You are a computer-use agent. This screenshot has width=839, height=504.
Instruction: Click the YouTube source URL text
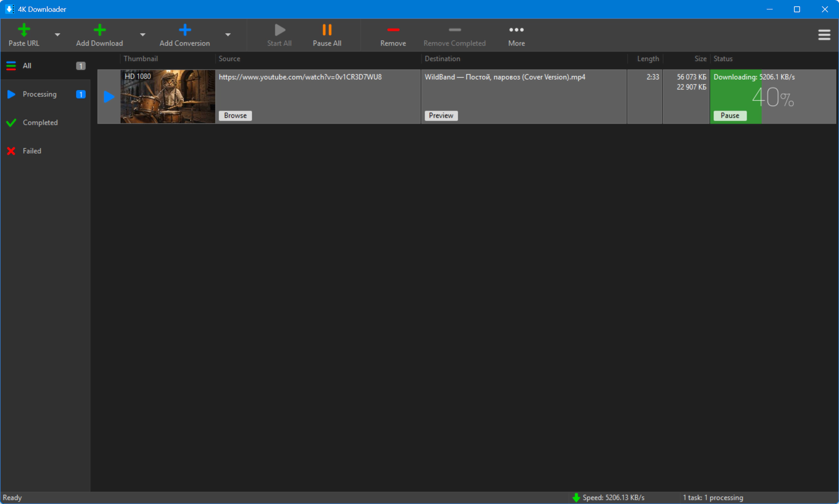(300, 77)
